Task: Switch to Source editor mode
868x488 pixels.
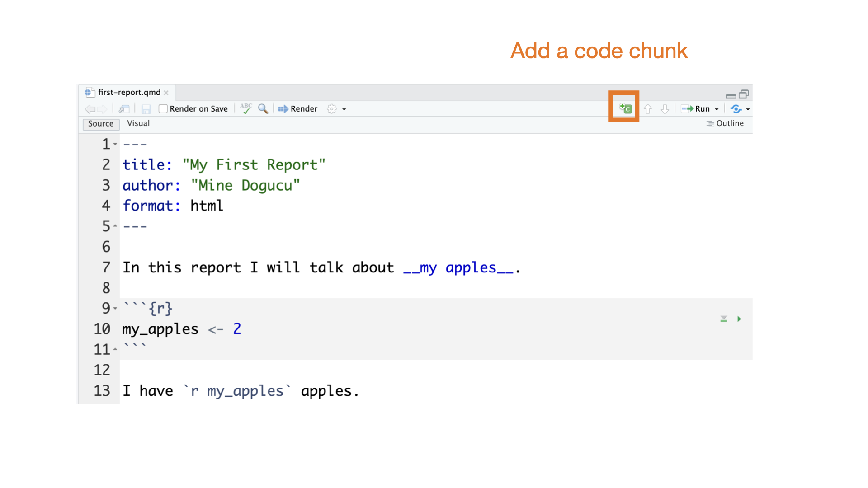Action: tap(101, 124)
